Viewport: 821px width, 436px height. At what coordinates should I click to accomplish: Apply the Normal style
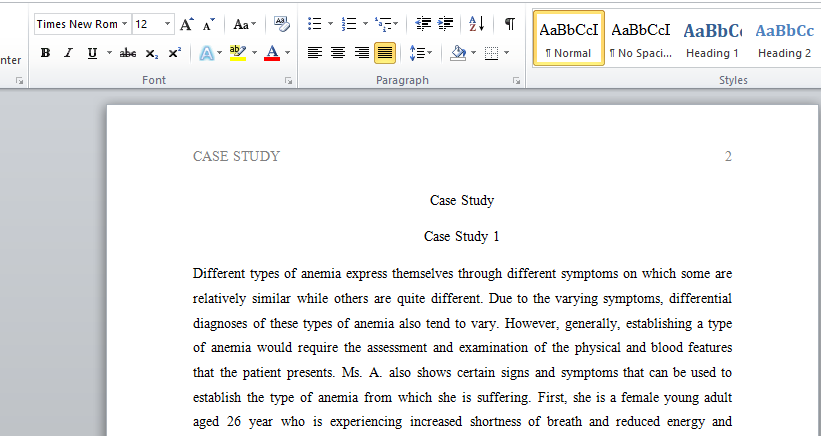pos(569,38)
